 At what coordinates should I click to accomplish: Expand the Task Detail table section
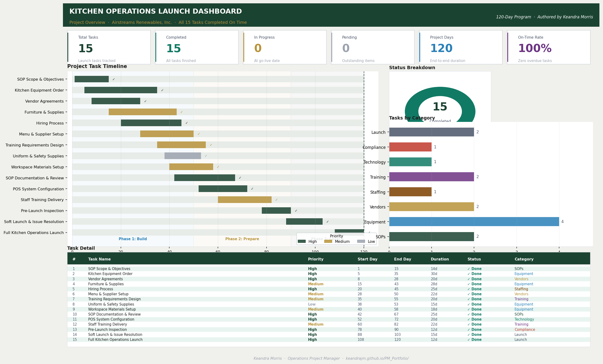81,248
